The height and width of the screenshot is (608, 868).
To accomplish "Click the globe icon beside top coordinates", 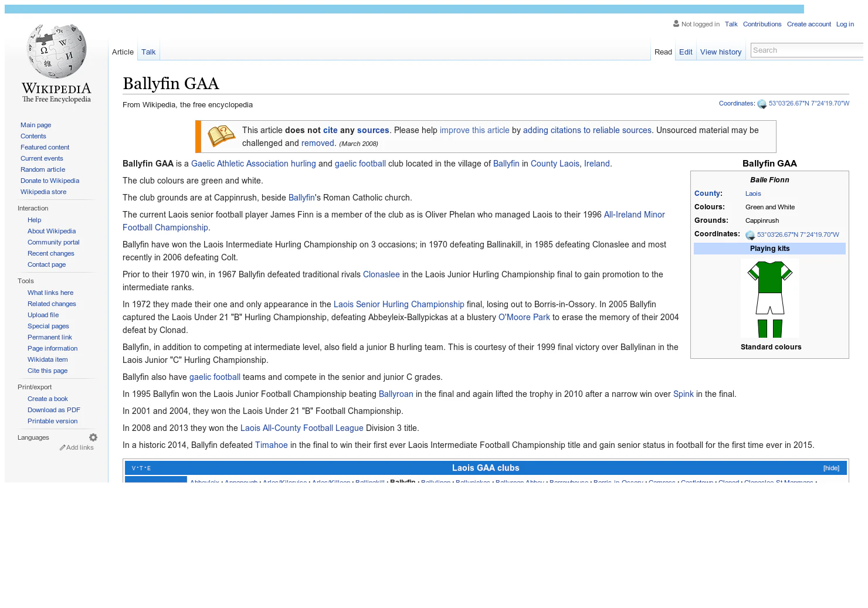I will (x=762, y=104).
